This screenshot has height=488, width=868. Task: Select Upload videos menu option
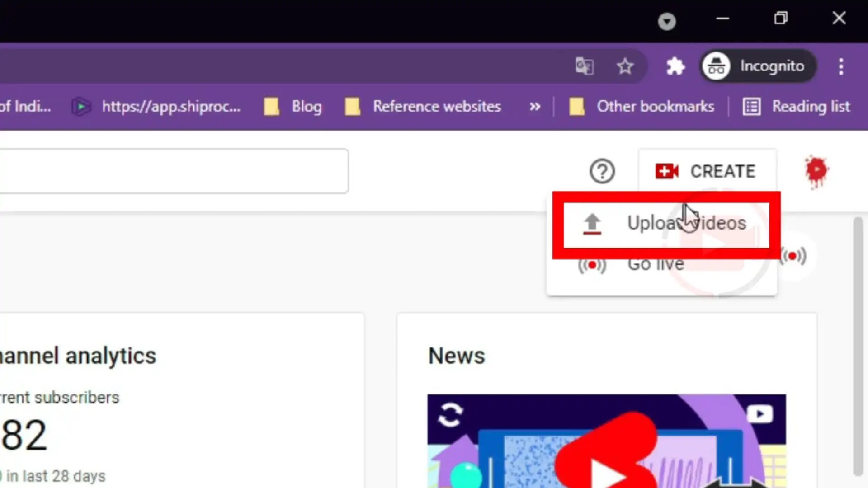(x=665, y=224)
